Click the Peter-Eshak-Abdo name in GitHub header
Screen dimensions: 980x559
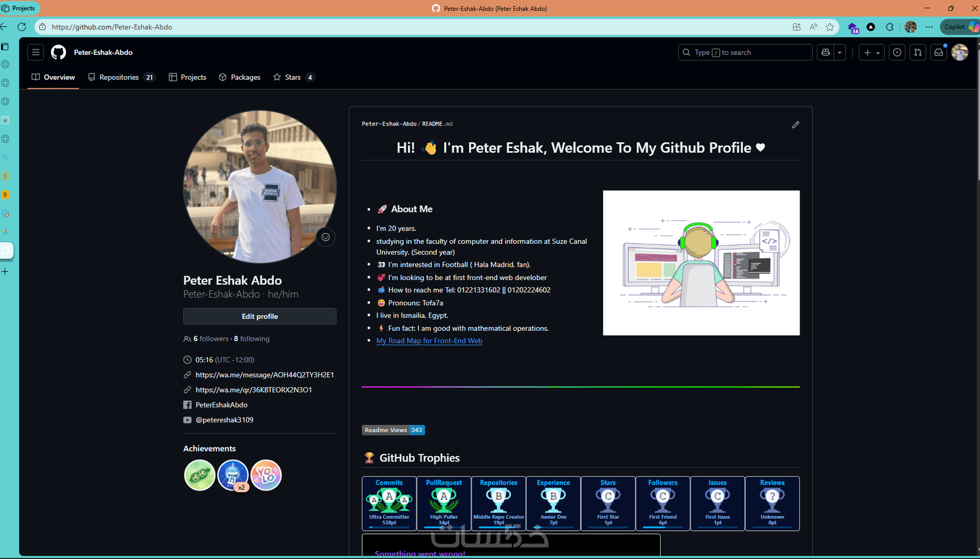(x=103, y=52)
